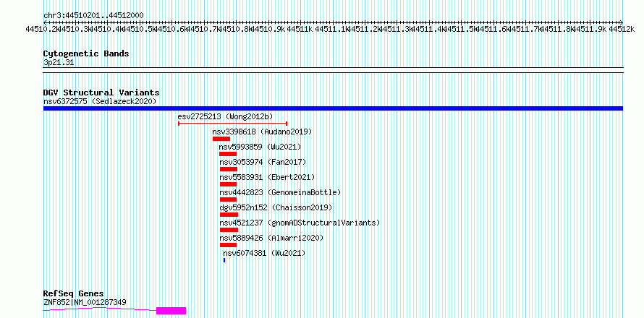Open nsv5583931 (Ebert2021) variant label
This screenshot has height=318, width=644.
point(267,177)
